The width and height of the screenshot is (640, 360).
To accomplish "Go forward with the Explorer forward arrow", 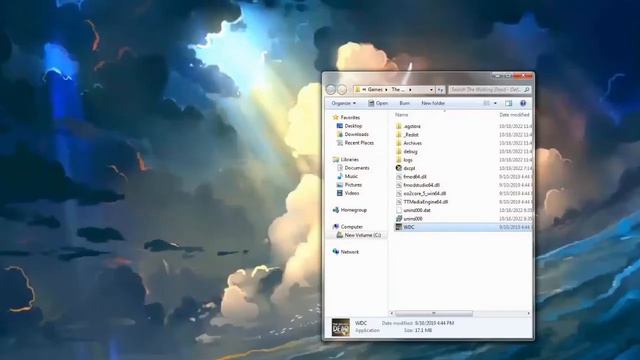I will 342,89.
